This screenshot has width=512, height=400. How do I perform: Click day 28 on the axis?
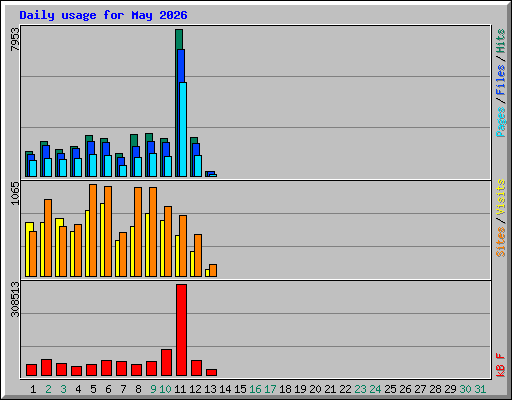[435, 389]
